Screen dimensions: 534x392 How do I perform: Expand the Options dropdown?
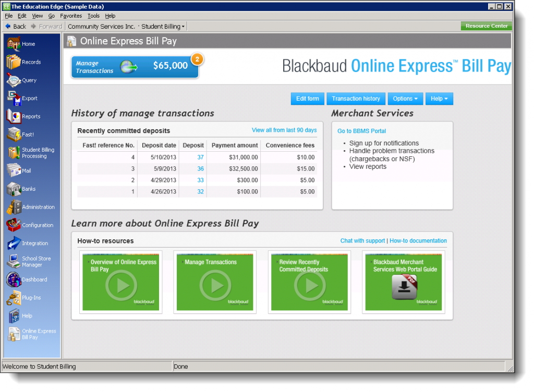tap(405, 99)
